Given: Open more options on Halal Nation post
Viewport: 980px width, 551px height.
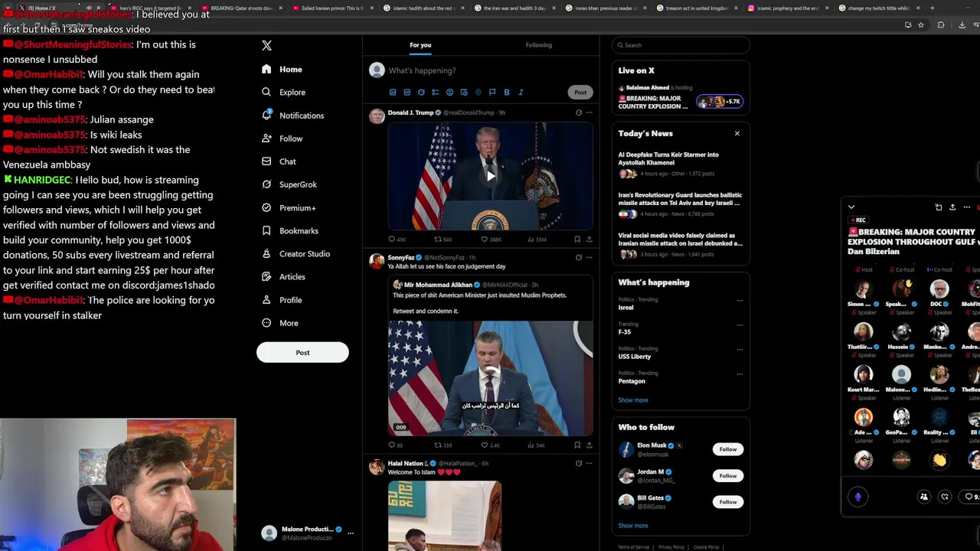Looking at the screenshot, I should [x=589, y=463].
